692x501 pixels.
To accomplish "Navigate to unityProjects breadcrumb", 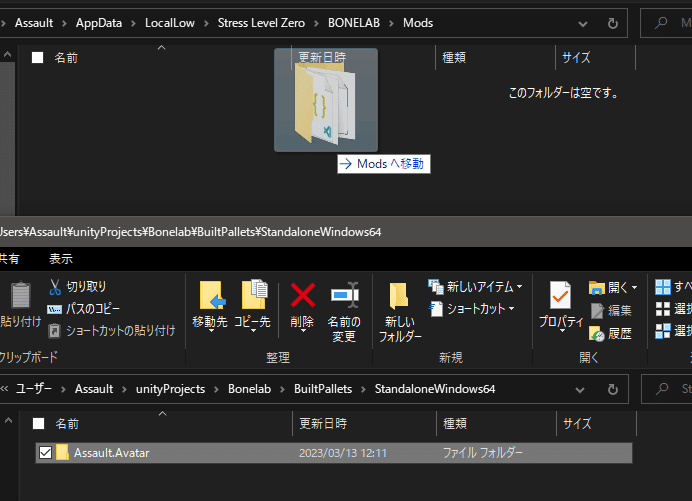I will [170, 389].
